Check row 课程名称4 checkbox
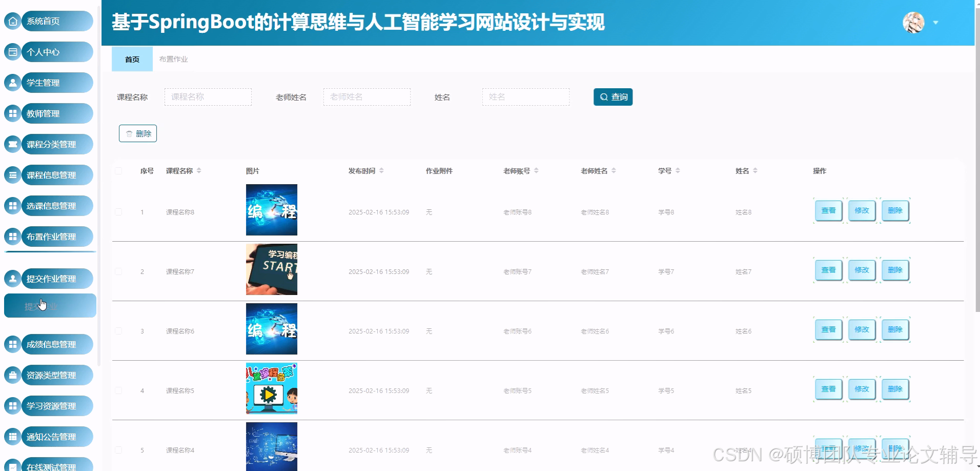The width and height of the screenshot is (980, 471). tap(118, 450)
